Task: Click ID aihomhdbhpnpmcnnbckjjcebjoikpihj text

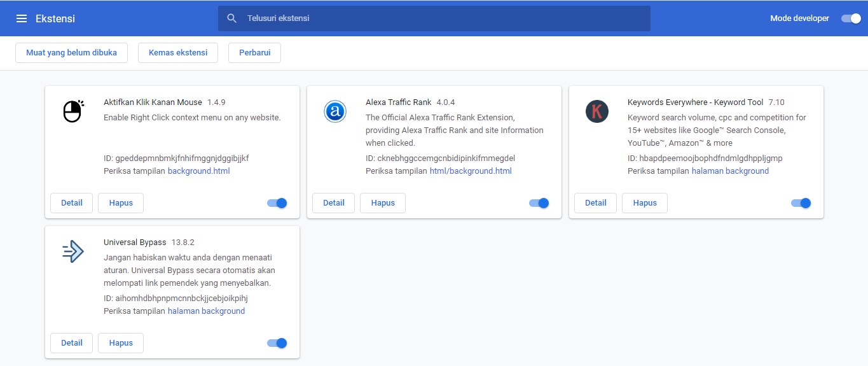Action: tap(176, 298)
